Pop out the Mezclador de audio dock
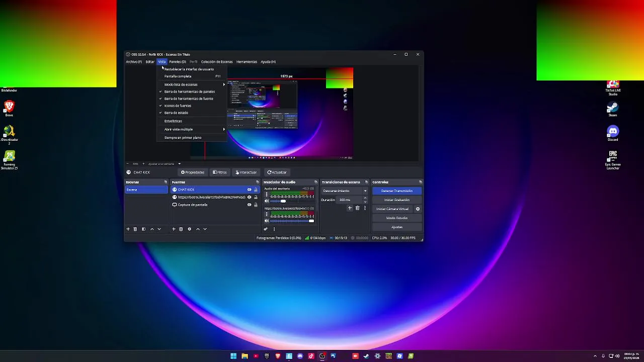This screenshot has width=644, height=362. (x=316, y=182)
